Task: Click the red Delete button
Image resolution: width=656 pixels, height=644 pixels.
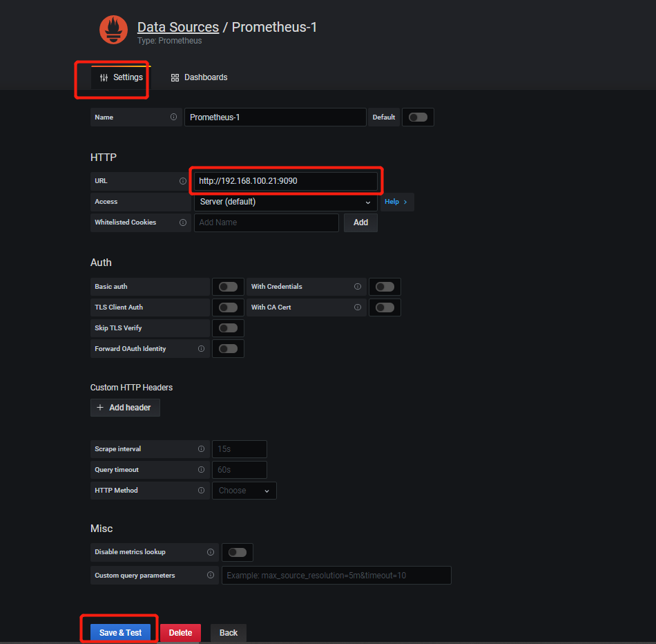Action: click(x=180, y=633)
